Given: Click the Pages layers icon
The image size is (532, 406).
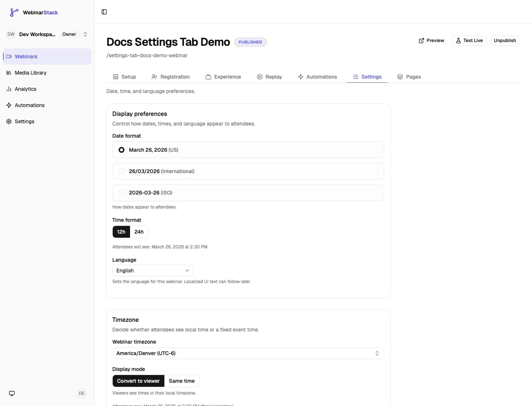Looking at the screenshot, I should point(400,77).
